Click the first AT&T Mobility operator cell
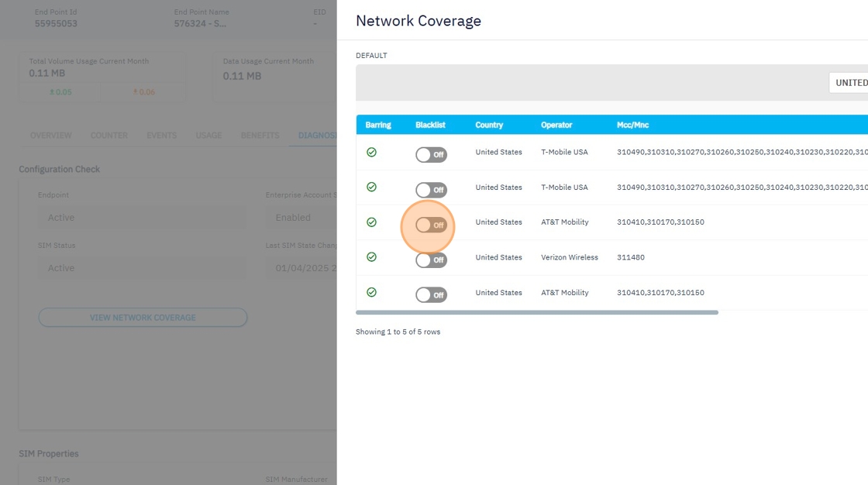The width and height of the screenshot is (868, 485). click(565, 222)
